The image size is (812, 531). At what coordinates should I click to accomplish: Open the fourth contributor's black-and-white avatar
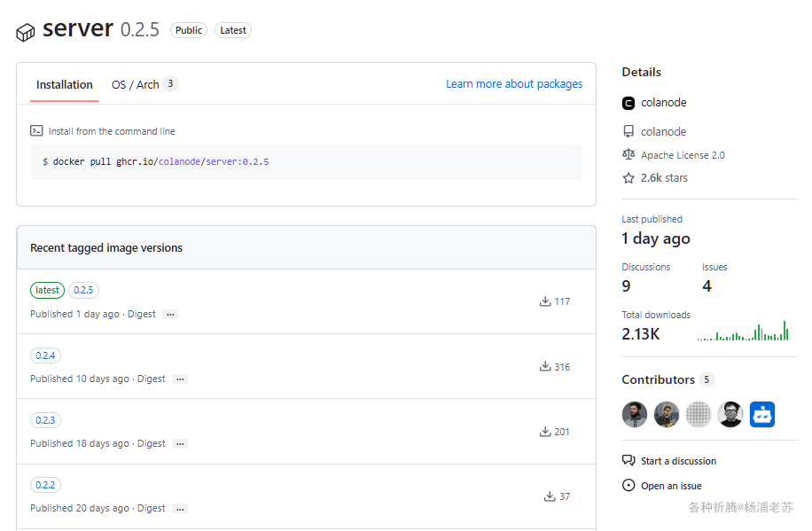[730, 415]
